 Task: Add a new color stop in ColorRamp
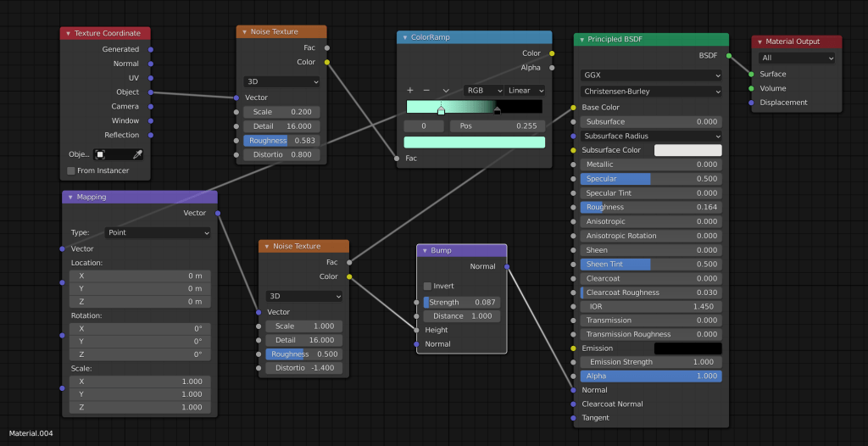[x=410, y=90]
